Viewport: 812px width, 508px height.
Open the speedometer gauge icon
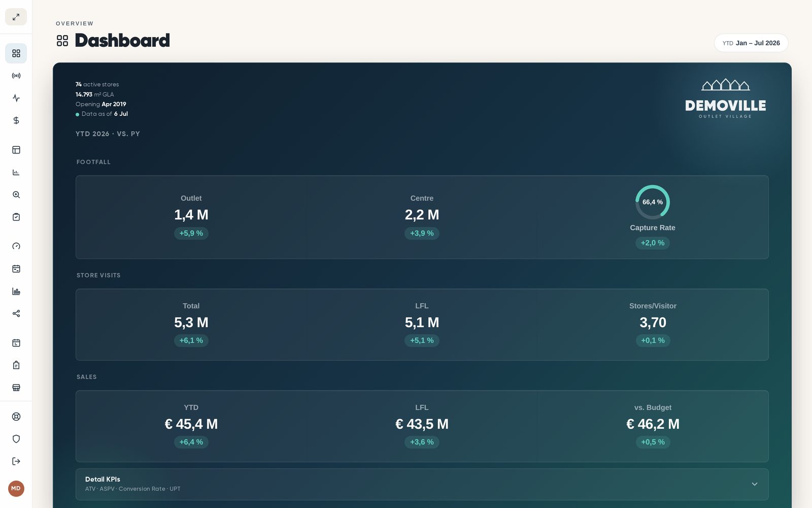click(x=16, y=246)
